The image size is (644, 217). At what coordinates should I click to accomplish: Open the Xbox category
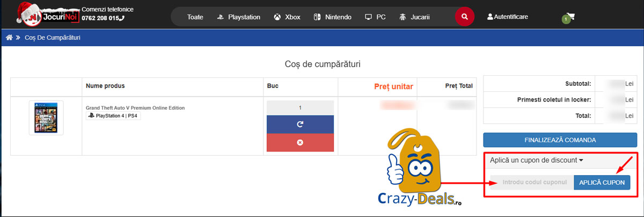286,17
